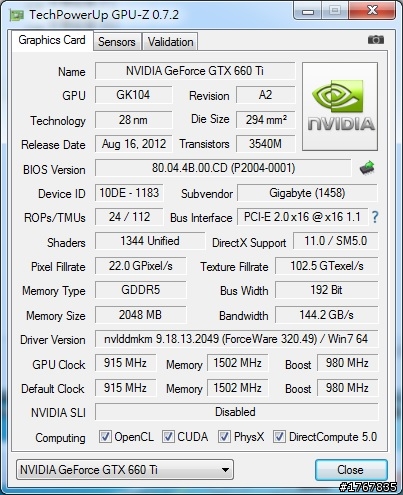The height and width of the screenshot is (495, 403).
Task: Click the Computing label
Action: point(60,438)
